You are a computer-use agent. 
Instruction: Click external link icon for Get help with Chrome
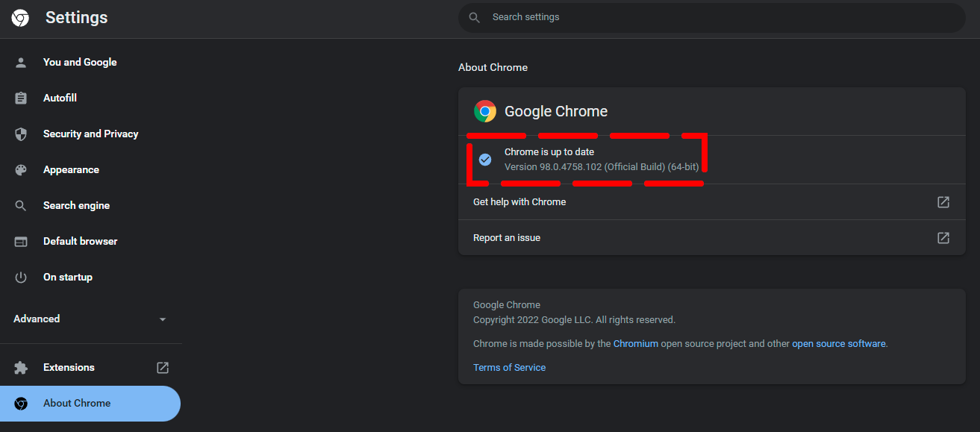pos(943,202)
